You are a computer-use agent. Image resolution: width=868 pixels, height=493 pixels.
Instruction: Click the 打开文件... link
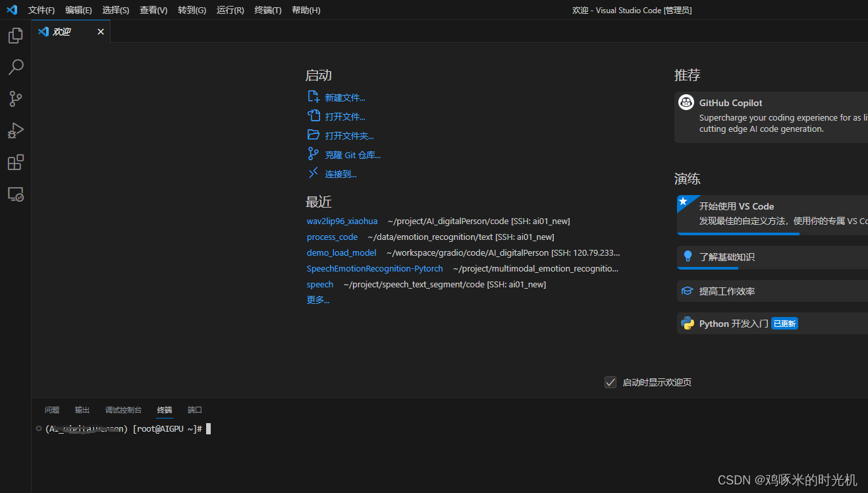[345, 117]
